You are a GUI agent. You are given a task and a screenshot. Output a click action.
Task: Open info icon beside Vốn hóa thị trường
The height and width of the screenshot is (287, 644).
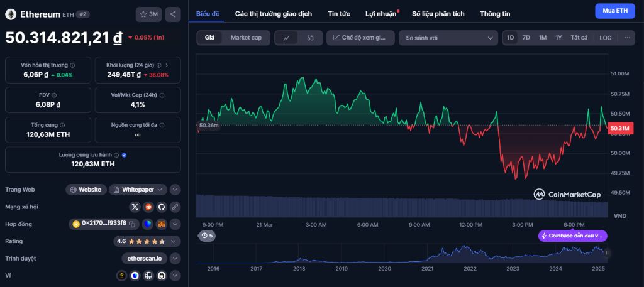pos(72,65)
